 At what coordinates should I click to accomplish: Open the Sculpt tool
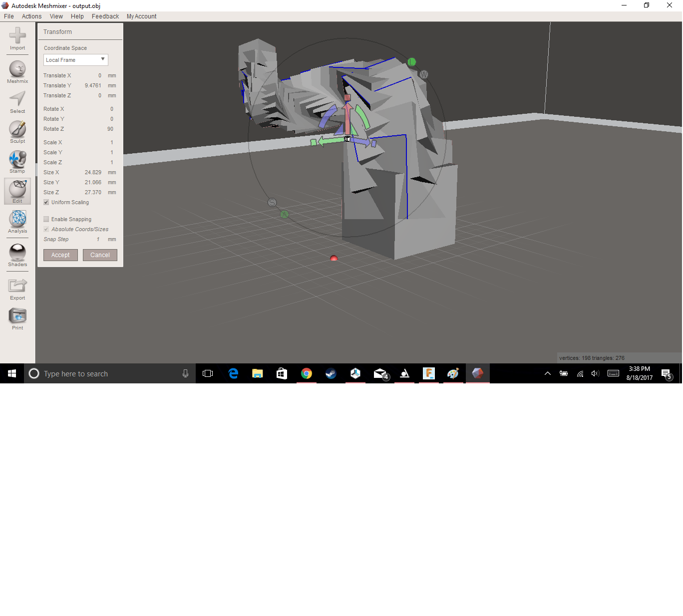(17, 132)
